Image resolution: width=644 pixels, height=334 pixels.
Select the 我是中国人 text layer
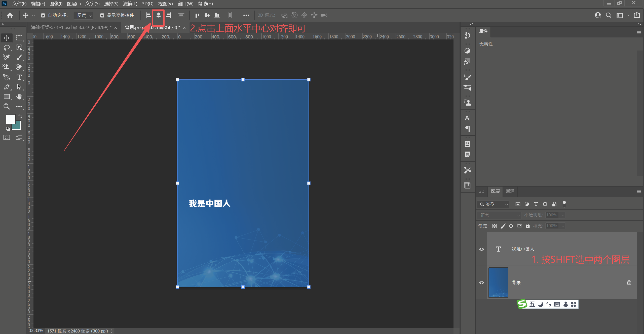point(523,249)
